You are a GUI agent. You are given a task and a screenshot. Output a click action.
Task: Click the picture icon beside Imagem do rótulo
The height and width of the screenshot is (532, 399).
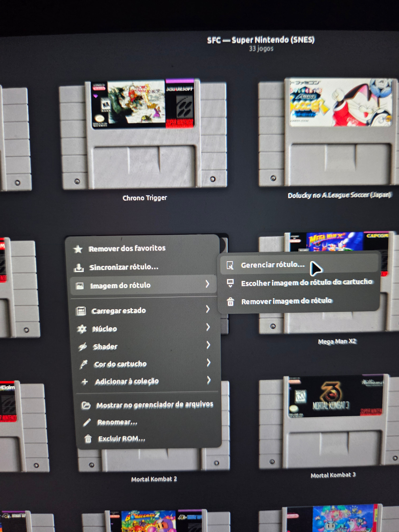click(x=80, y=286)
